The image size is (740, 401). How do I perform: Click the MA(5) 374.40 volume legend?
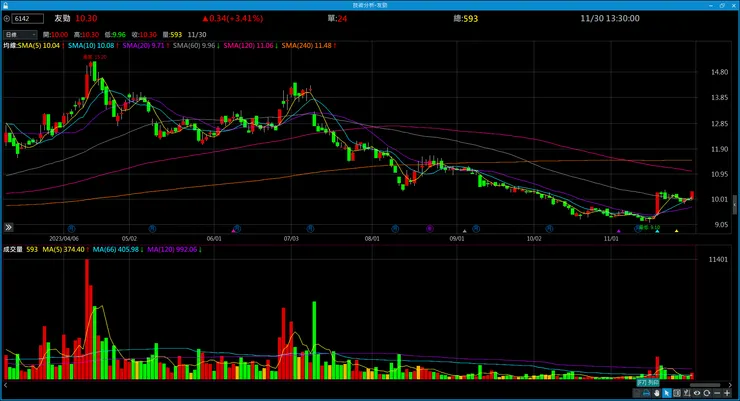(64, 250)
